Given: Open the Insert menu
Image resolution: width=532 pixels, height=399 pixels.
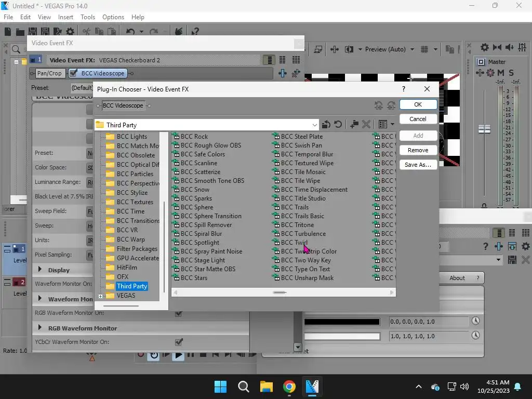Looking at the screenshot, I should click(x=65, y=17).
